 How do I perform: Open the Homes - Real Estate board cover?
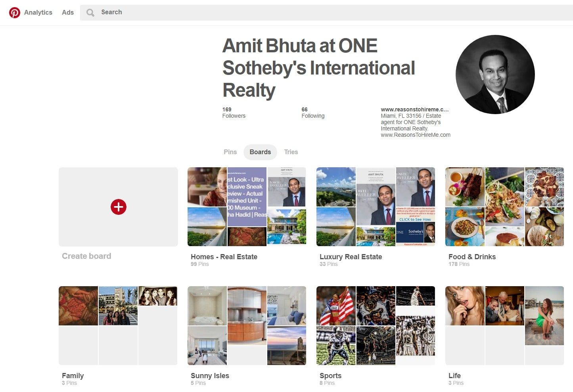coord(247,207)
